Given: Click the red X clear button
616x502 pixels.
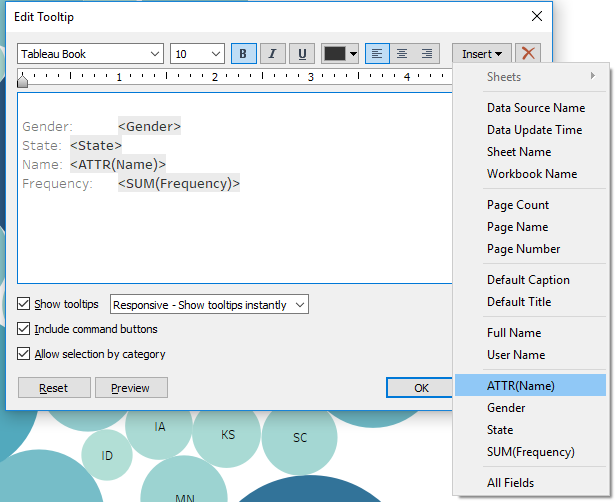Looking at the screenshot, I should (528, 53).
